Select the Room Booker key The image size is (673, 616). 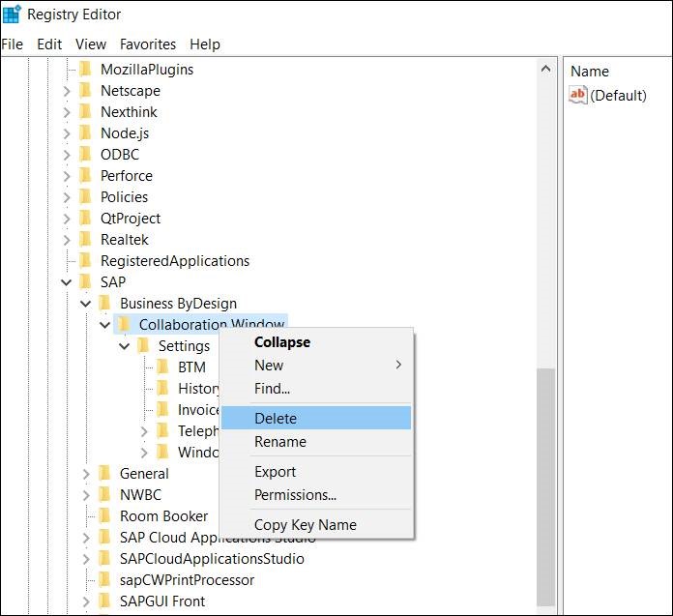click(x=164, y=516)
